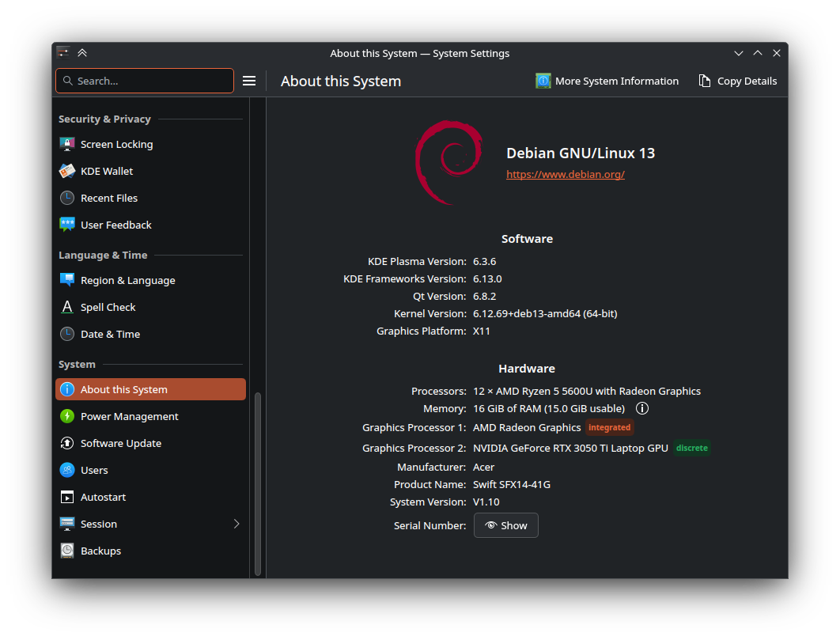Click the Screen Locking icon in sidebar

point(67,144)
